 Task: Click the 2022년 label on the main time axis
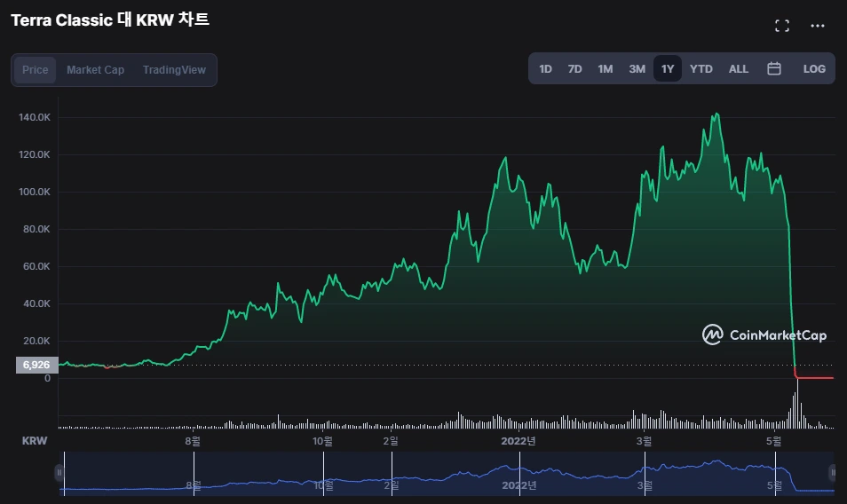[518, 441]
